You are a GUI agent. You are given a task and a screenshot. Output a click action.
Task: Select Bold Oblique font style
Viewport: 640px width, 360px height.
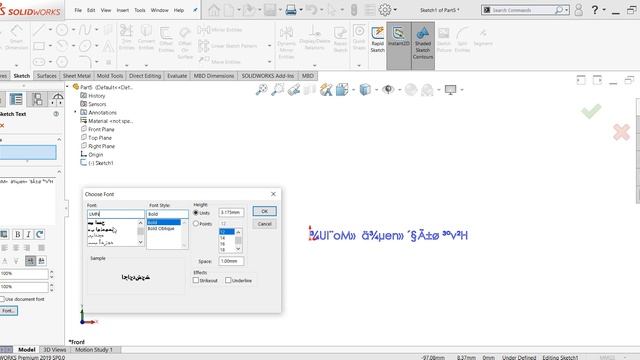click(x=161, y=229)
